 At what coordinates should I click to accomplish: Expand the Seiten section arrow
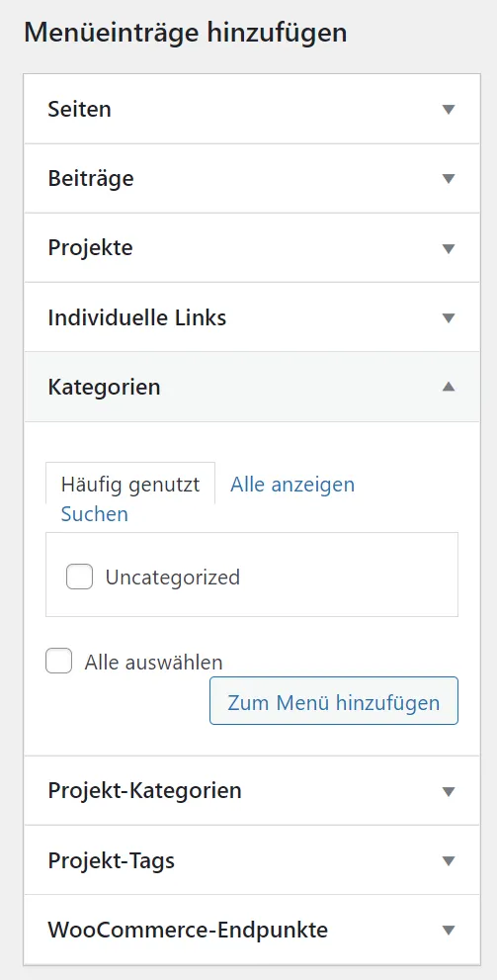coord(448,110)
